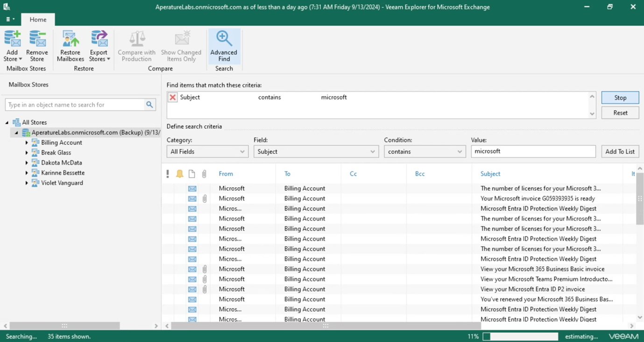This screenshot has height=342, width=644.
Task: Open the Condition dropdown showing contains
Action: 425,151
